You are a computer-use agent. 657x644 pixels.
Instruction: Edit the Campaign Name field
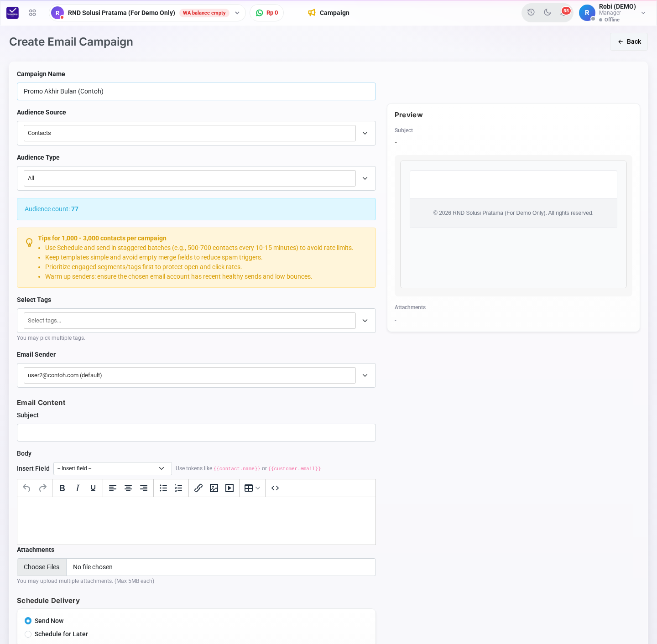coord(196,91)
